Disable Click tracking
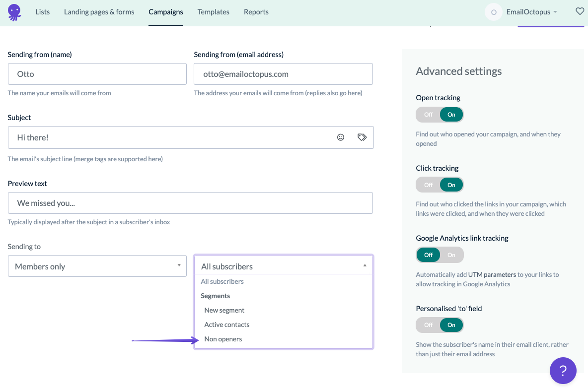Image resolution: width=588 pixels, height=390 pixels. click(428, 184)
